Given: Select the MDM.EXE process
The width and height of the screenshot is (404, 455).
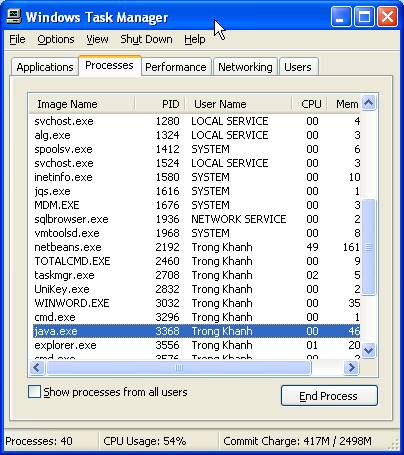Looking at the screenshot, I should tap(197, 205).
